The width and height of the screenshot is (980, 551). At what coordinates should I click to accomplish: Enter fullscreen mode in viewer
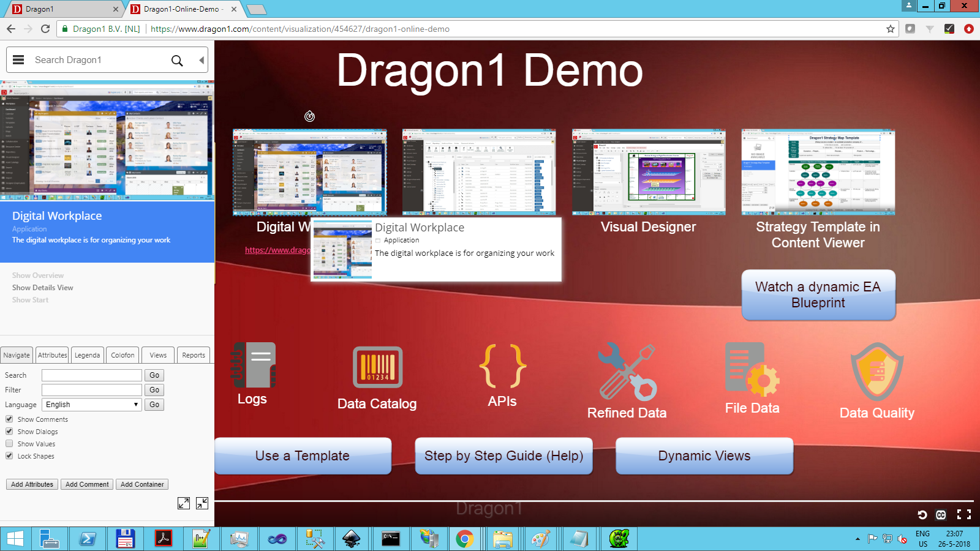click(964, 515)
